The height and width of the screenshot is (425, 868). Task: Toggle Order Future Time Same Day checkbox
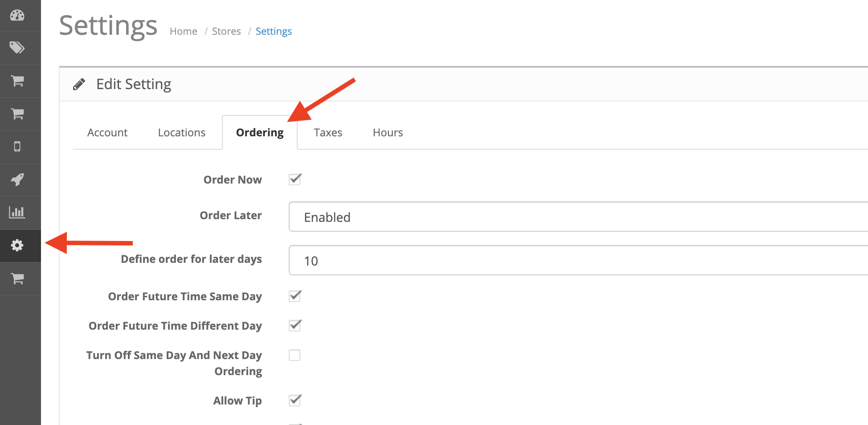(x=295, y=296)
